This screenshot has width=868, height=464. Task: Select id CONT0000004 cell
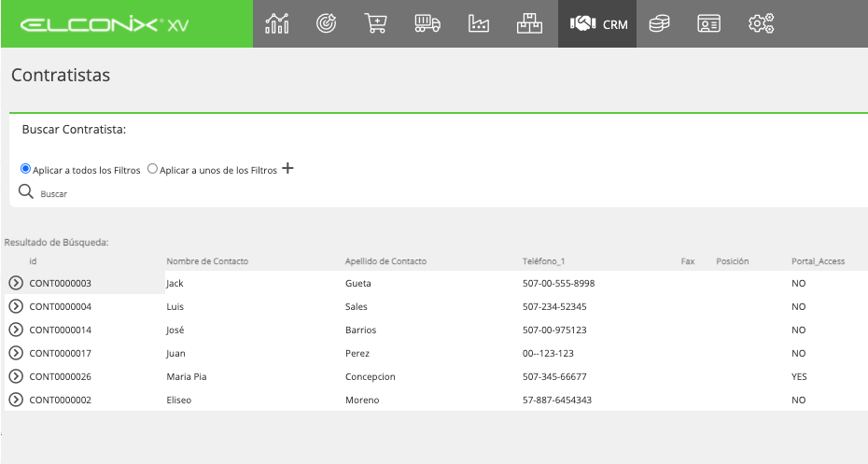pos(61,306)
